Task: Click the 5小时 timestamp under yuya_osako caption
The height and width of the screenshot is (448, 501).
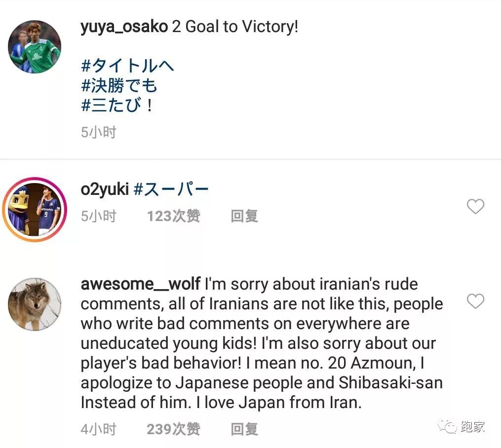Action: click(x=99, y=132)
